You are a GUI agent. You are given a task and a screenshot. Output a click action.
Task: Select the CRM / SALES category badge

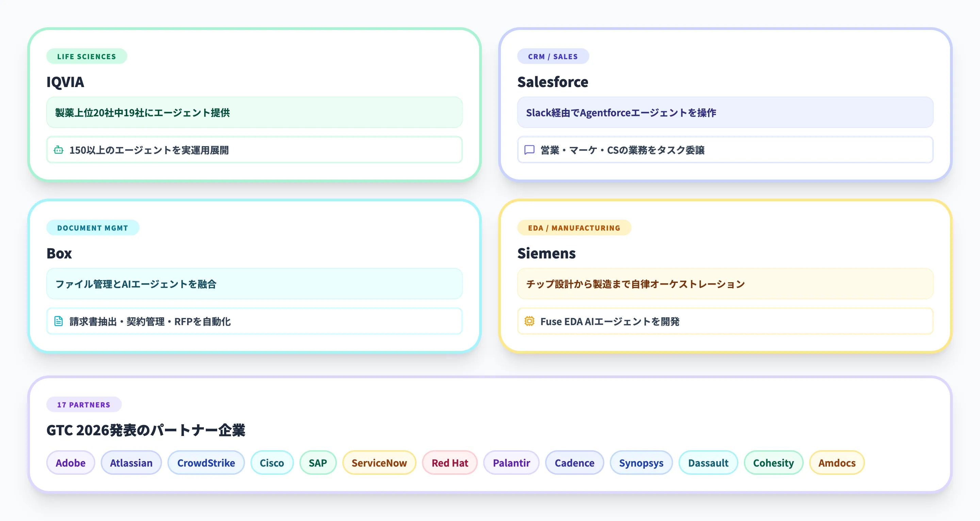(x=552, y=56)
